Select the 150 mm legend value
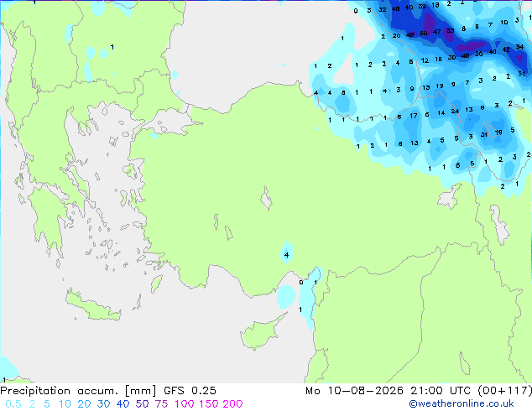532x411 pixels. [209, 404]
